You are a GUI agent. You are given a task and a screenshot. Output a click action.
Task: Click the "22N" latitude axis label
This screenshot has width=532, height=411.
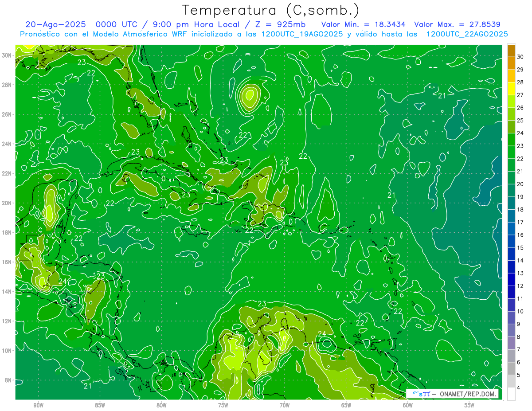(x=8, y=173)
